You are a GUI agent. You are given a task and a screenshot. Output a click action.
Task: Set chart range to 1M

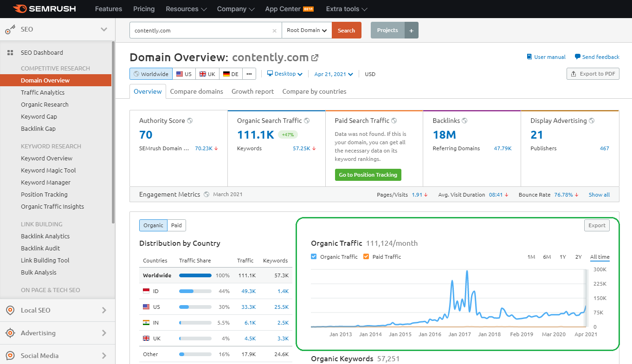[531, 257]
